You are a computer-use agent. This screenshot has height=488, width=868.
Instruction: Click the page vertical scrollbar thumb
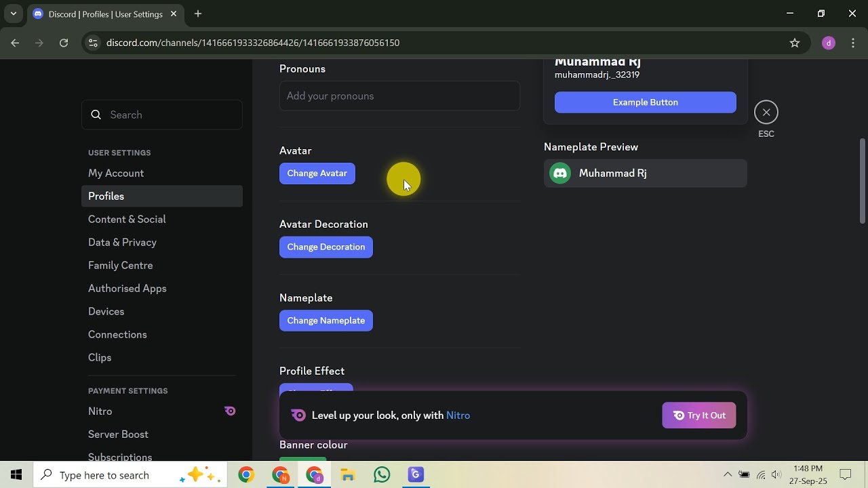(863, 180)
